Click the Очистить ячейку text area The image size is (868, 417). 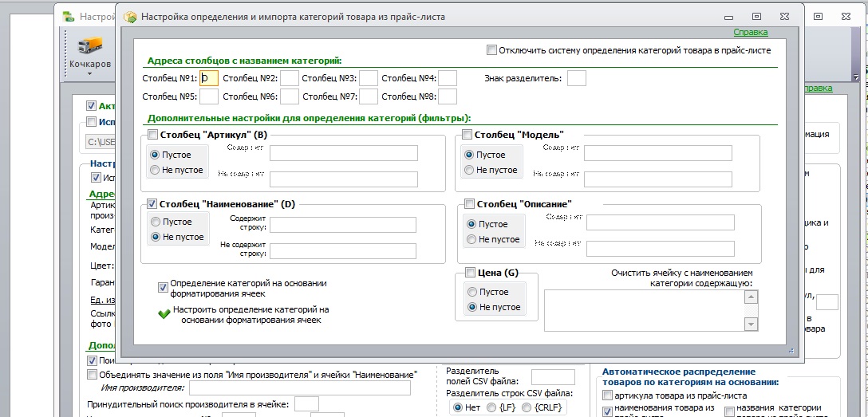click(645, 310)
